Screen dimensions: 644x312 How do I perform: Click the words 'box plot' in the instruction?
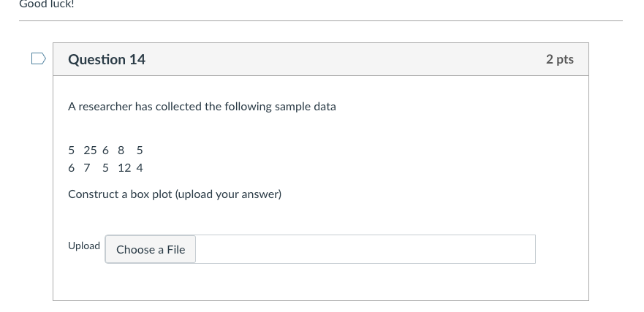tap(151, 194)
